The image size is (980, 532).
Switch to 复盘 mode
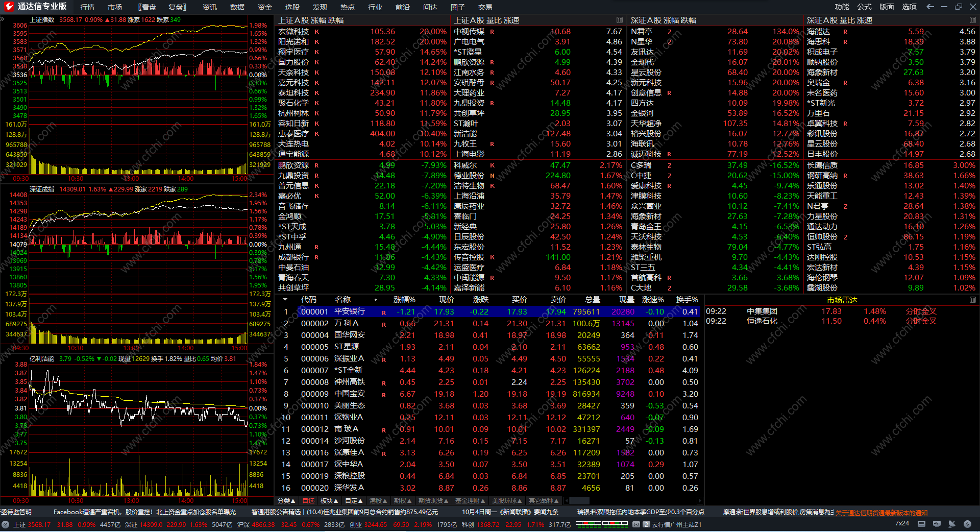tap(178, 7)
